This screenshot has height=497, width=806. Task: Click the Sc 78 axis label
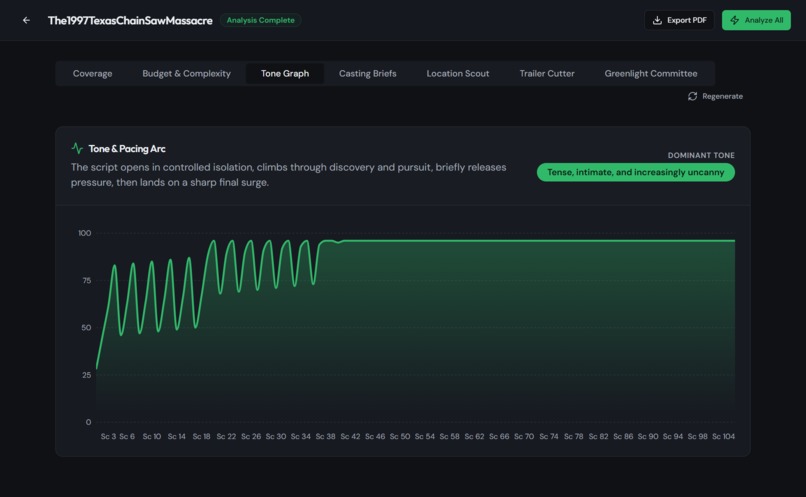[574, 436]
